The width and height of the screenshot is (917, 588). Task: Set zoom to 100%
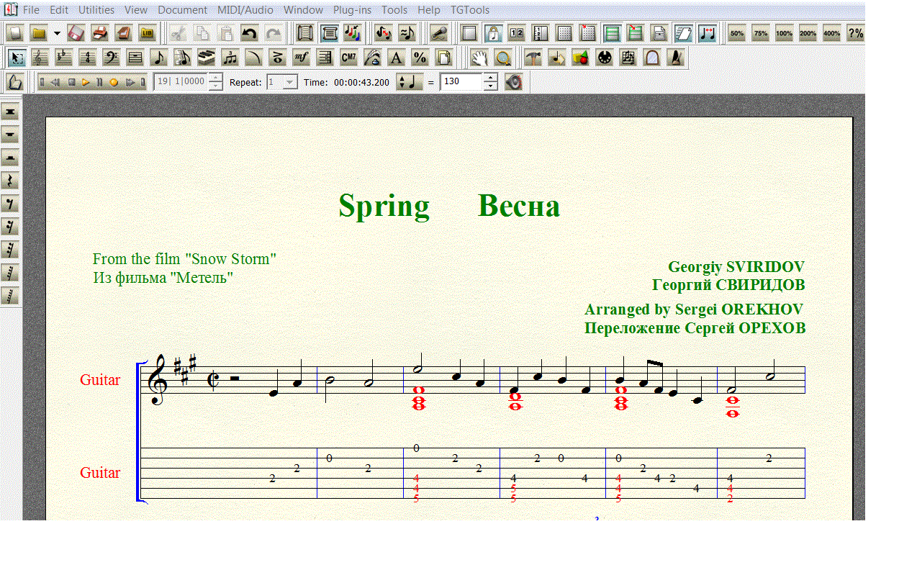click(785, 33)
